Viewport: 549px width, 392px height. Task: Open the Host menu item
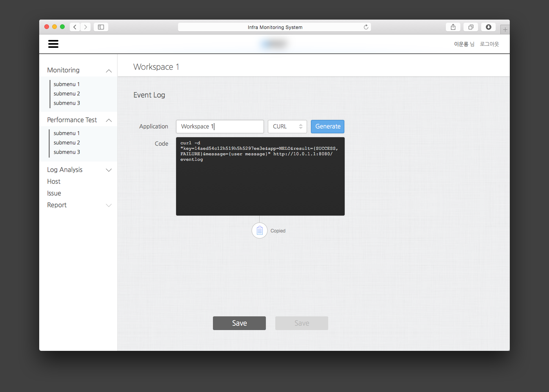[54, 181]
